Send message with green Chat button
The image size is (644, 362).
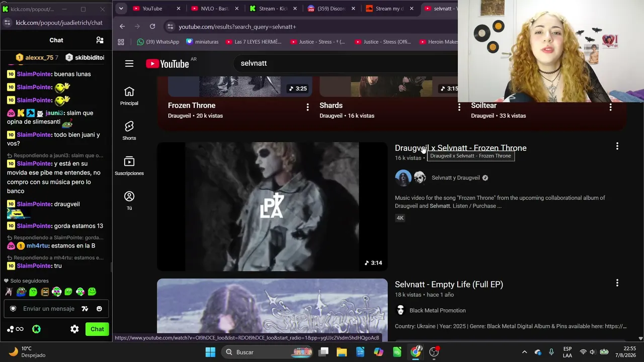coord(97,329)
